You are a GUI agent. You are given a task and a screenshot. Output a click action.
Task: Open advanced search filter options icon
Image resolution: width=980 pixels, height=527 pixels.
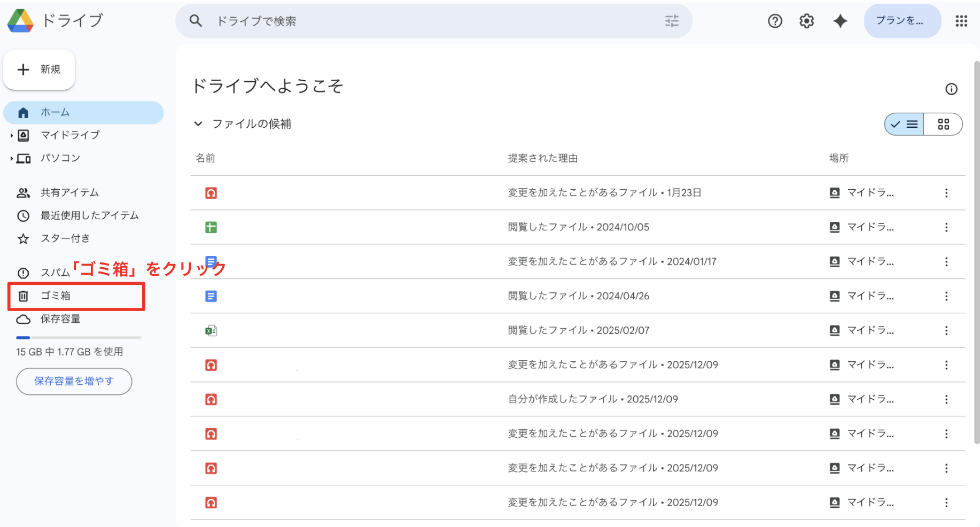672,21
